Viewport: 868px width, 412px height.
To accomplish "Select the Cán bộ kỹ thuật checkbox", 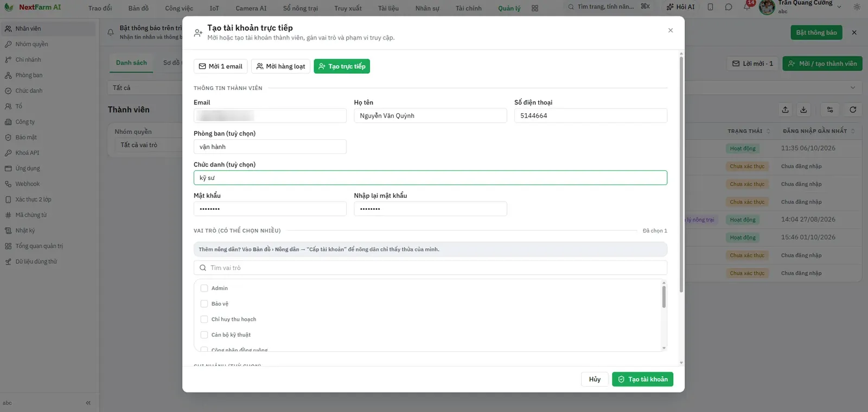I will tap(204, 335).
